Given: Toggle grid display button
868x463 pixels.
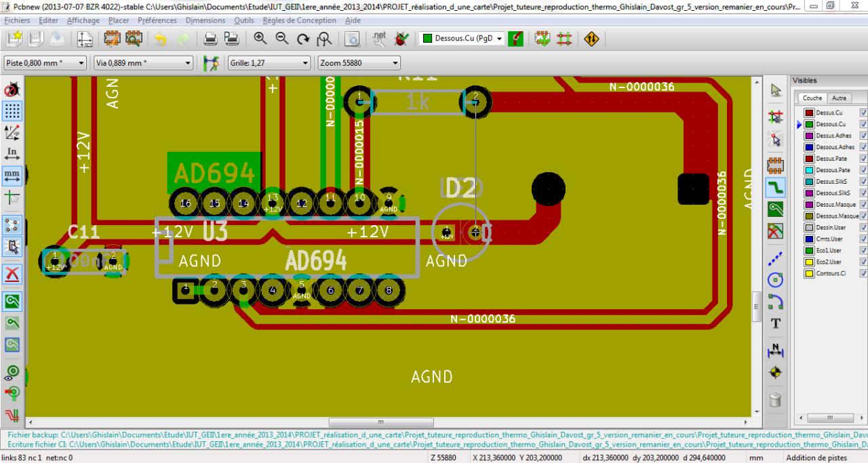Looking at the screenshot, I should pos(12,110).
